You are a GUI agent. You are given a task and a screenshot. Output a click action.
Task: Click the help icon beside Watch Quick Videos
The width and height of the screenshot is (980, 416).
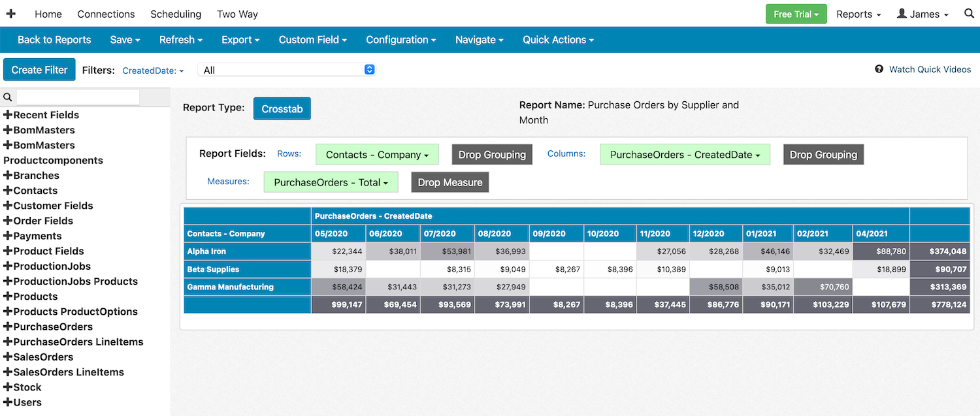879,69
